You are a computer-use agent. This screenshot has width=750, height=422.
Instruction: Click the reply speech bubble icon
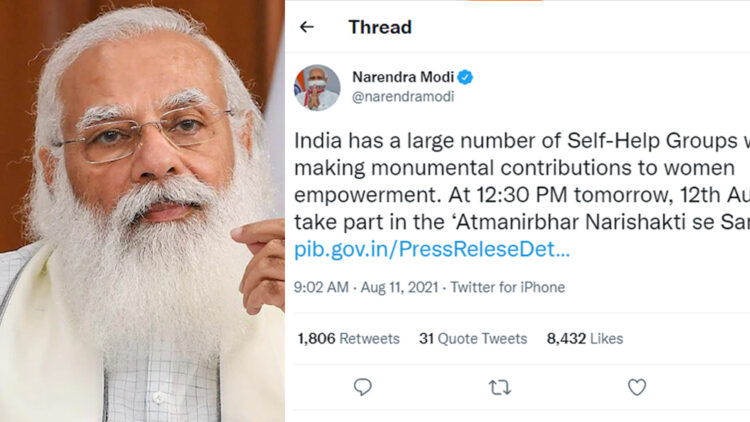point(363,386)
